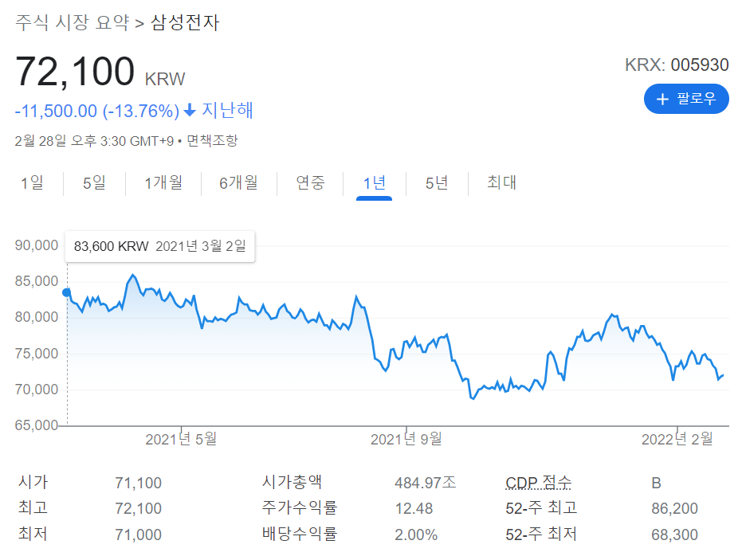Select the 연중 year-to-date tab
This screenshot has width=742, height=560.
tap(310, 182)
